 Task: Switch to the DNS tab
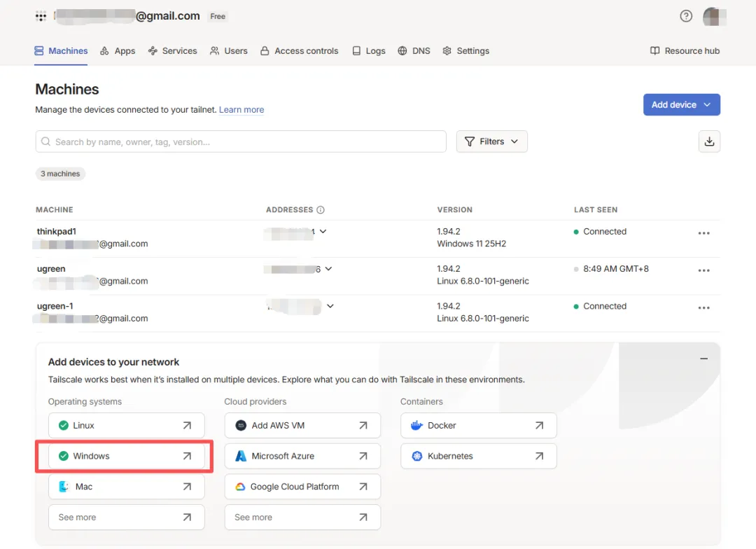click(414, 50)
